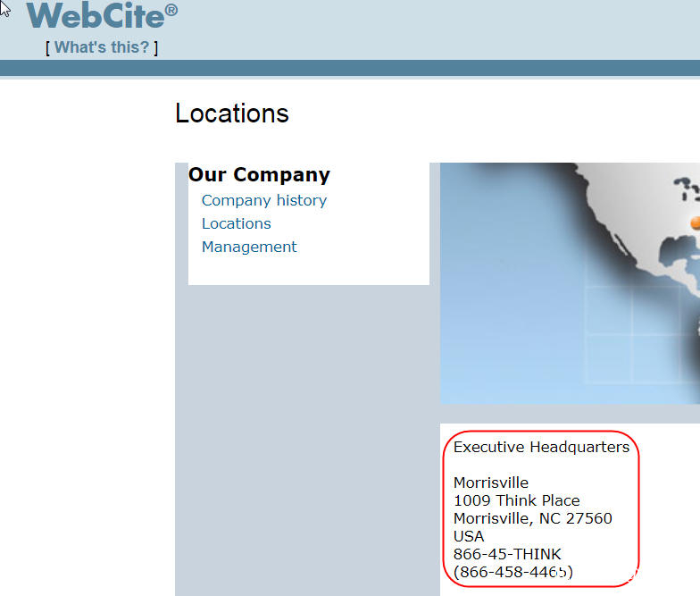Click the "Our Company" heading
Viewport: 700px width, 596px height.
(x=259, y=174)
